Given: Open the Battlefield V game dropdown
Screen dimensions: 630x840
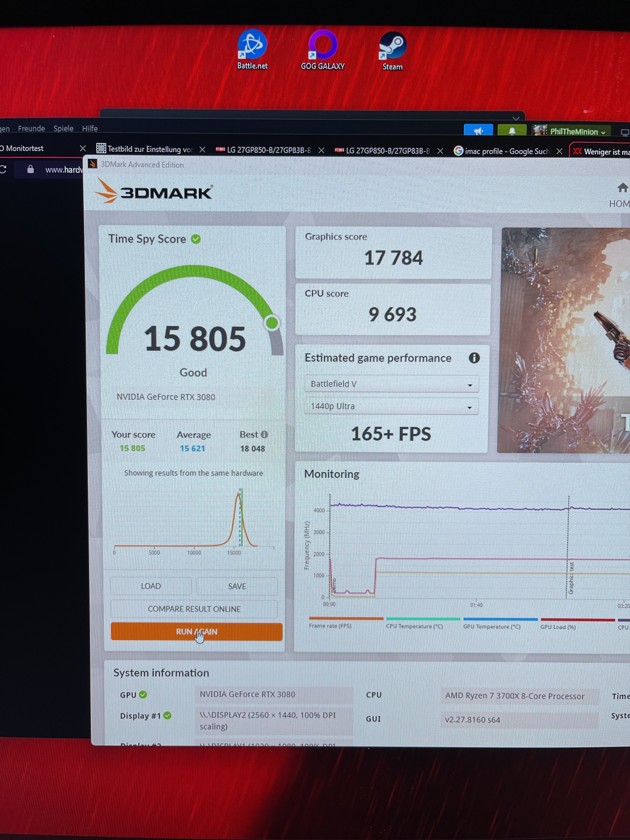Looking at the screenshot, I should (391, 384).
